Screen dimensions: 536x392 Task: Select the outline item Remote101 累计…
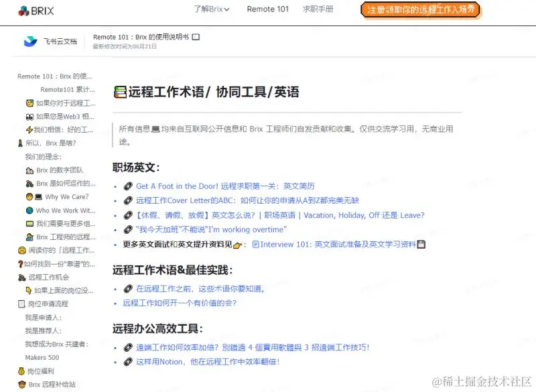pyautogui.click(x=68, y=90)
